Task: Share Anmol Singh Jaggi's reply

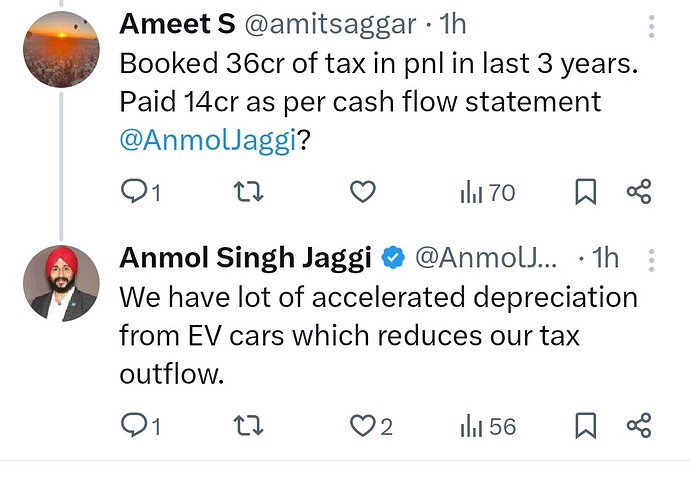Action: click(639, 426)
